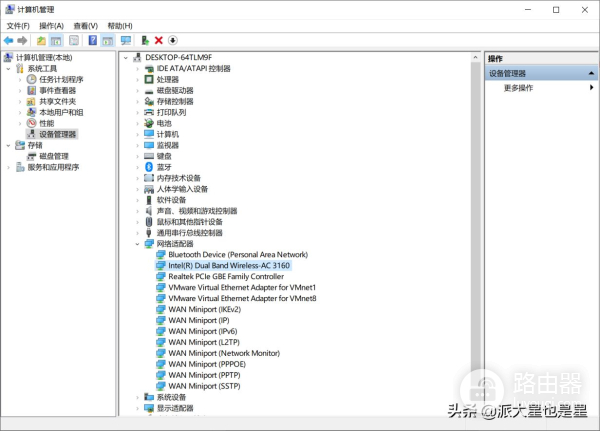The image size is (600, 431).
Task: Expand 服务和应用程序 in left tree
Action: click(x=9, y=167)
